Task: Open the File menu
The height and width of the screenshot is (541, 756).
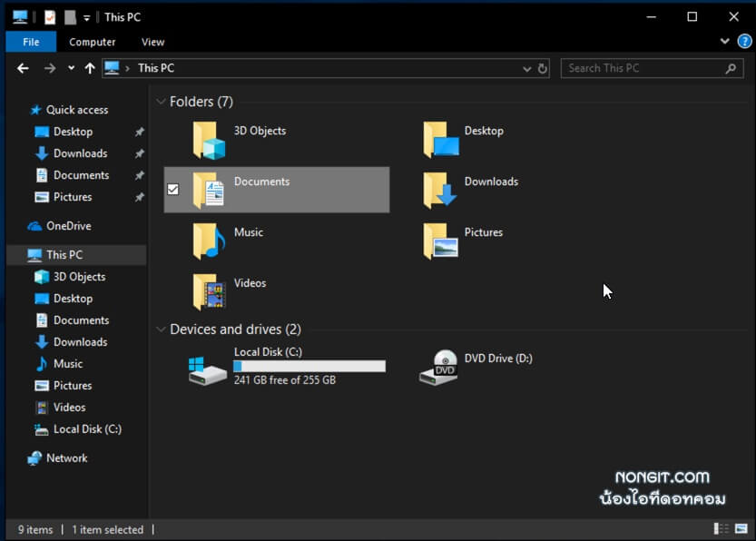Action: click(x=30, y=41)
